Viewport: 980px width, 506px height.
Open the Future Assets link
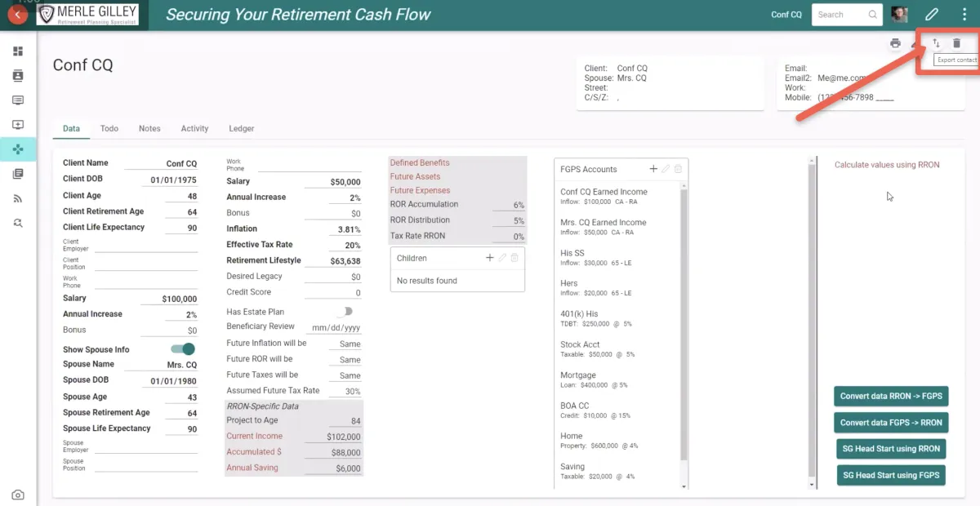415,176
